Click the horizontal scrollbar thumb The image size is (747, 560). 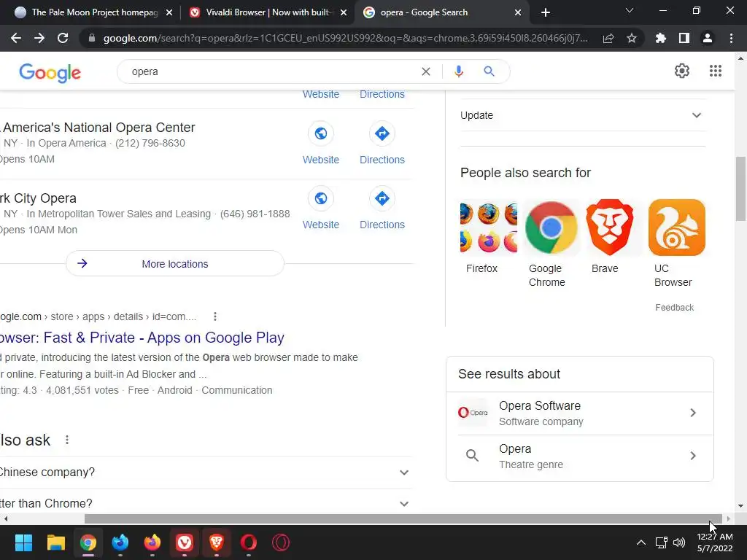point(403,518)
